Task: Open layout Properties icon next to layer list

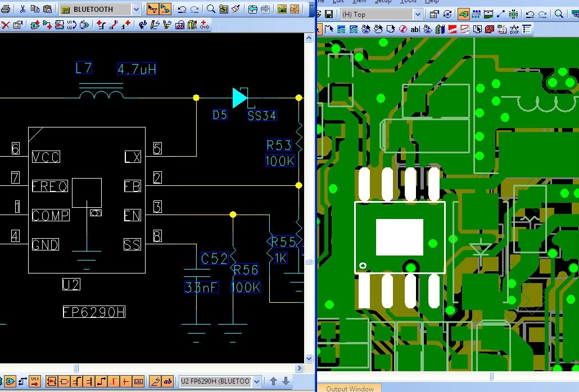Action: [434, 15]
